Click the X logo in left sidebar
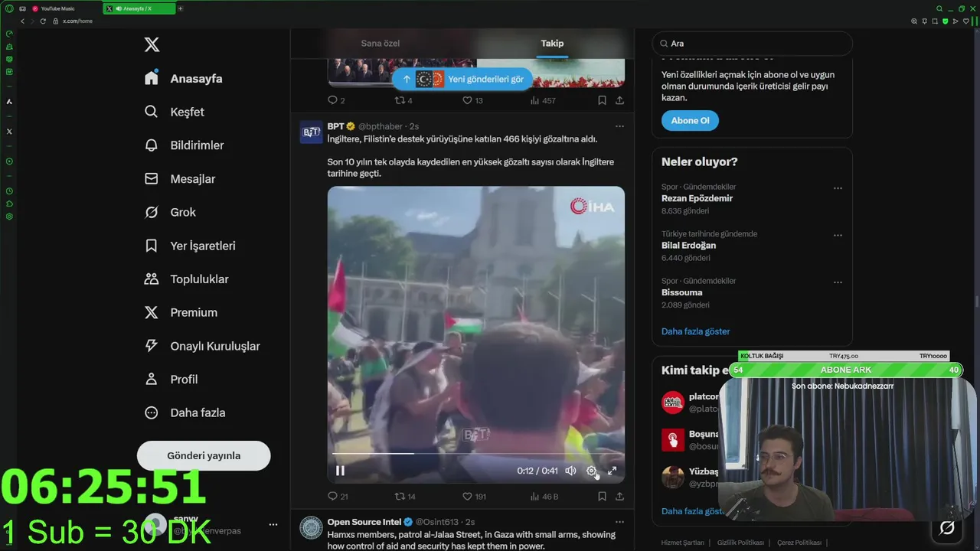The width and height of the screenshot is (980, 551). tap(152, 45)
